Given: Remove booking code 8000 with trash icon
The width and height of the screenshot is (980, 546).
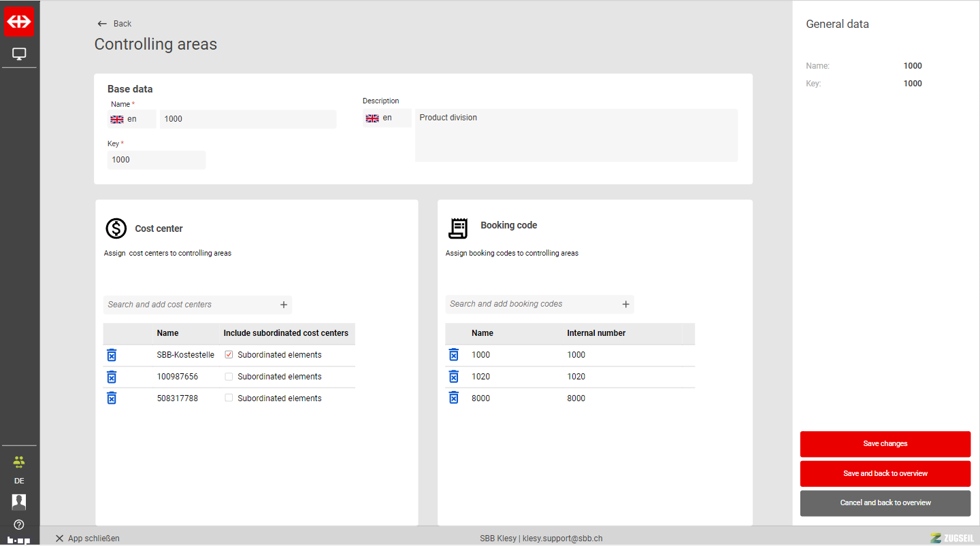Looking at the screenshot, I should pos(454,398).
